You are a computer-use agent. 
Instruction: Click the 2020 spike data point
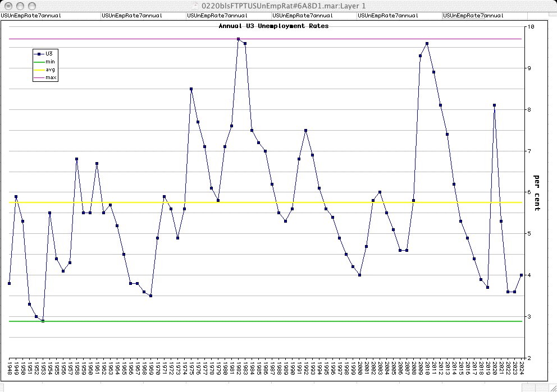(x=494, y=105)
